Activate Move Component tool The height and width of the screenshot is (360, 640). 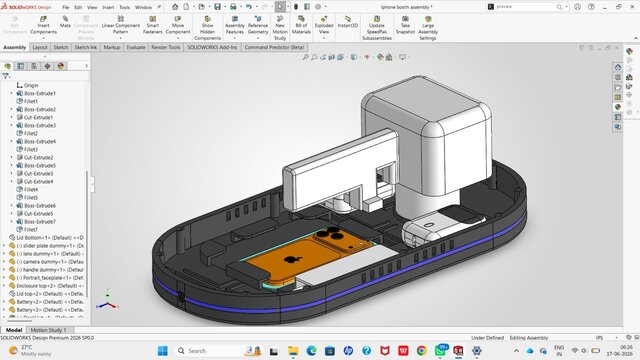(178, 25)
